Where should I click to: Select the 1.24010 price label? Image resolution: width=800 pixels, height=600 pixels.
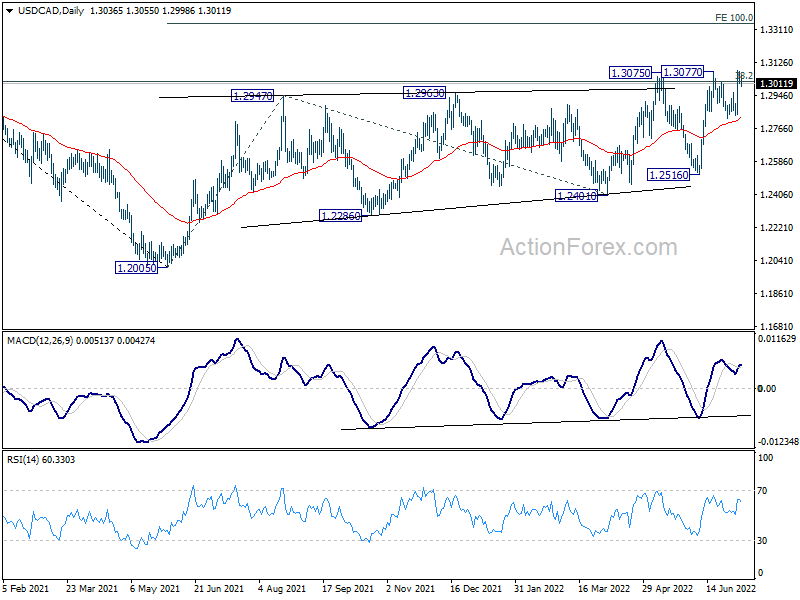[576, 196]
